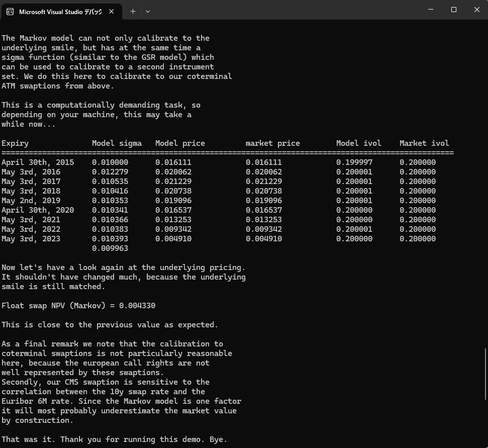The height and width of the screenshot is (448, 488).
Task: Click the Market ivol column header
Action: 424,143
